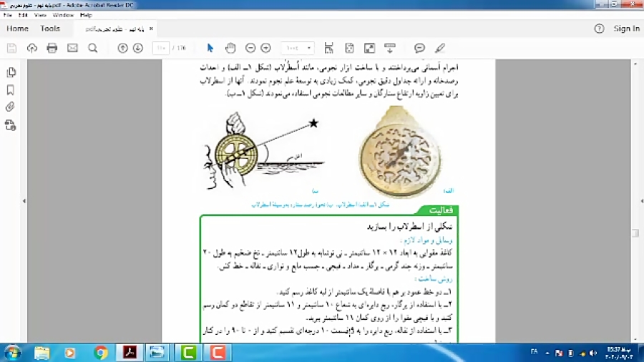Click the upload to cloud icon

point(32,48)
